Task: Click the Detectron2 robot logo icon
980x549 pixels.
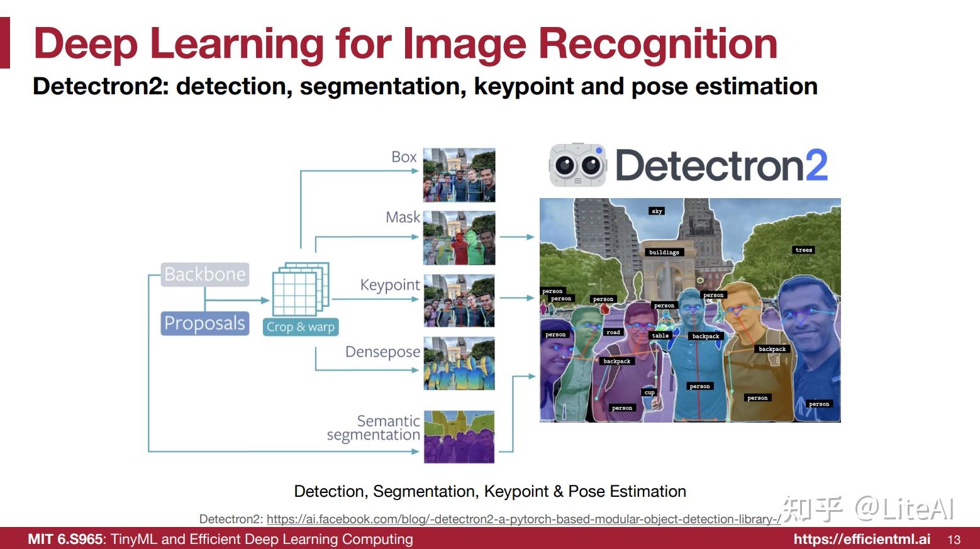Action: click(x=577, y=165)
